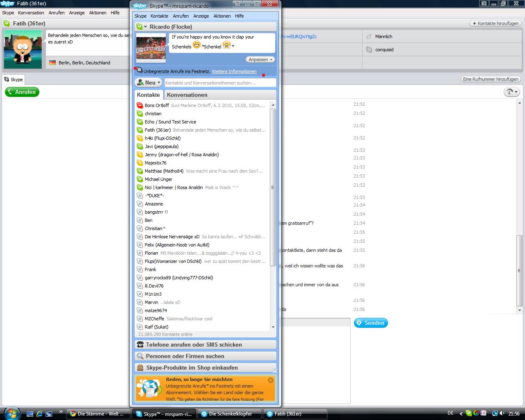525x420 pixels.
Task: Click the contact list scroll-down arrow
Action: point(273,327)
